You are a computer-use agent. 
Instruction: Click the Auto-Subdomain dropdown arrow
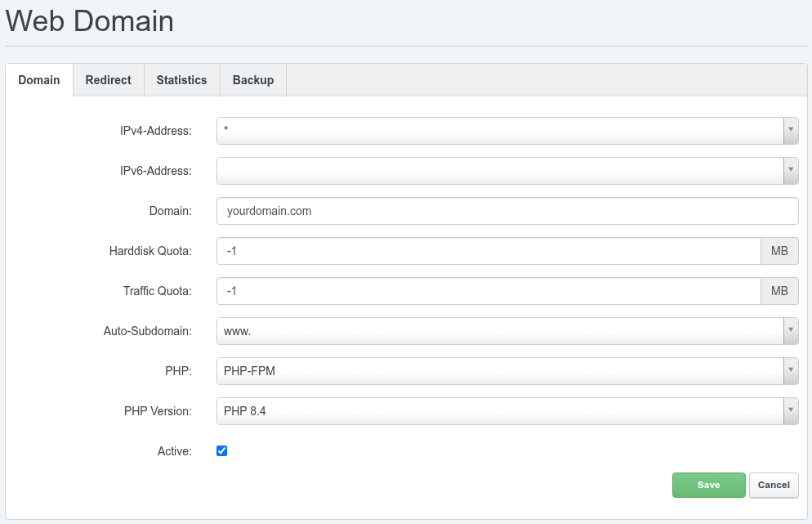[x=791, y=331]
